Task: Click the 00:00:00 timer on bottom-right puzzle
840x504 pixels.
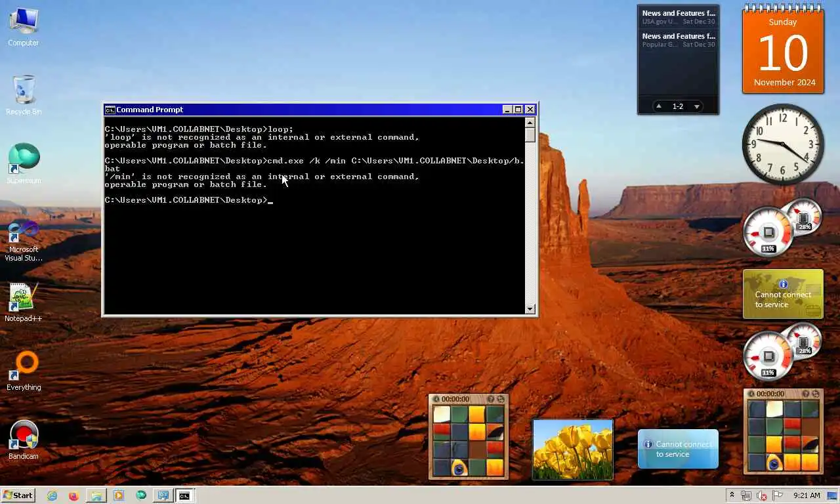Action: click(x=770, y=394)
